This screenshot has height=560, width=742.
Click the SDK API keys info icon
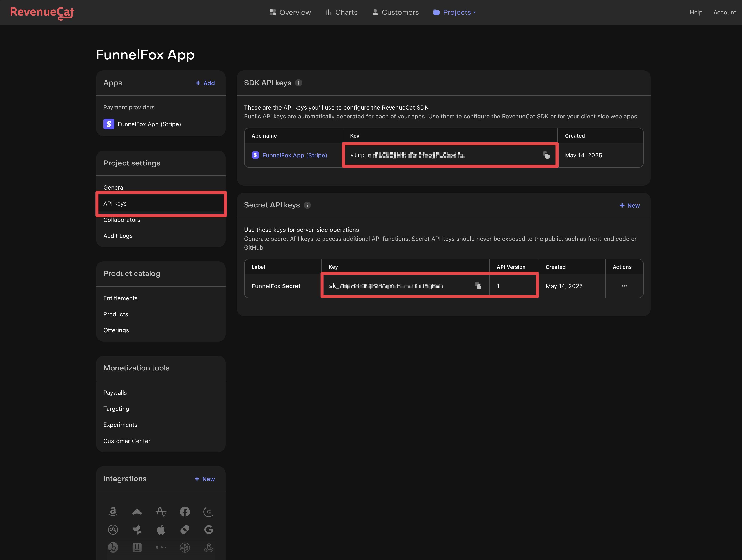click(299, 83)
